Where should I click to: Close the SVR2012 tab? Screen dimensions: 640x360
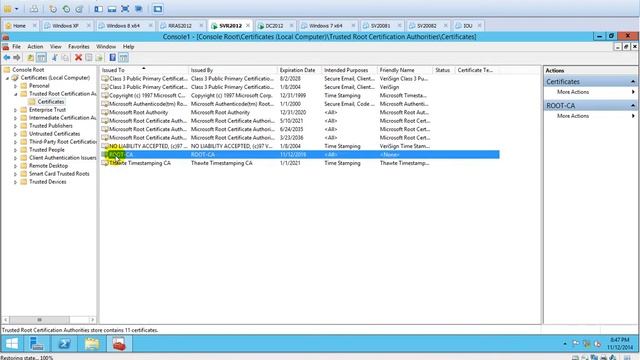click(248, 26)
